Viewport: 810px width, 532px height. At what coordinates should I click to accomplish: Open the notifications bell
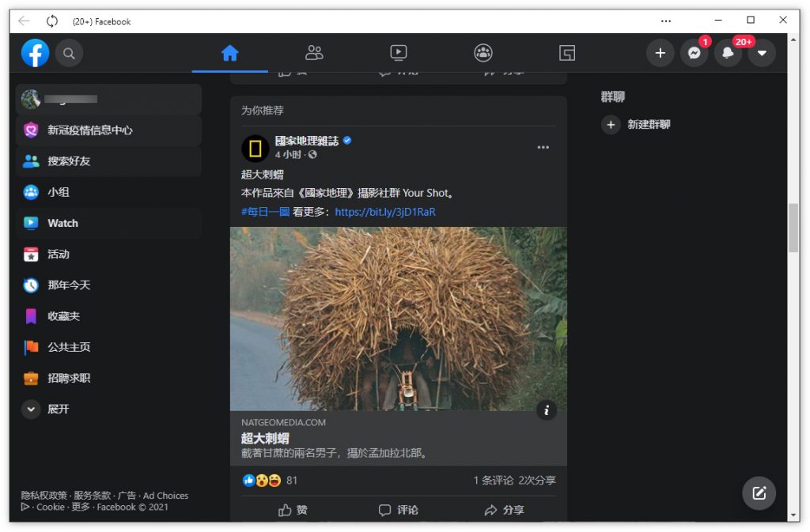coord(728,53)
